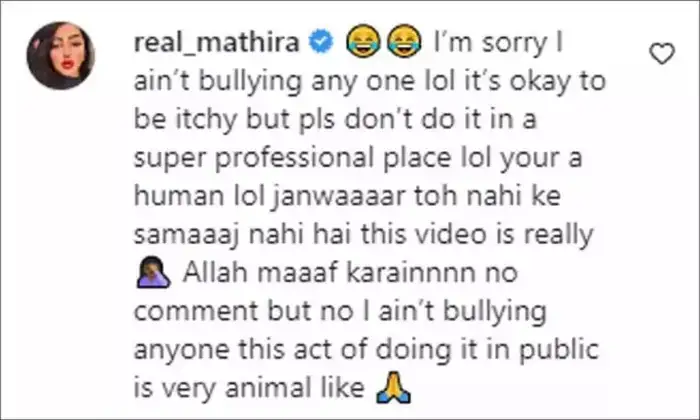Open the real_mathira profile picture
700x420 pixels.
point(61,55)
